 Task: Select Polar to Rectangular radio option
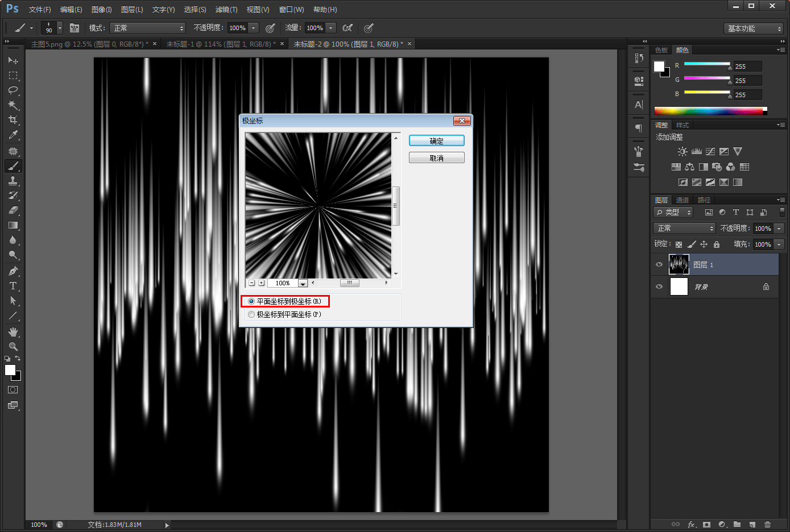pos(285,314)
